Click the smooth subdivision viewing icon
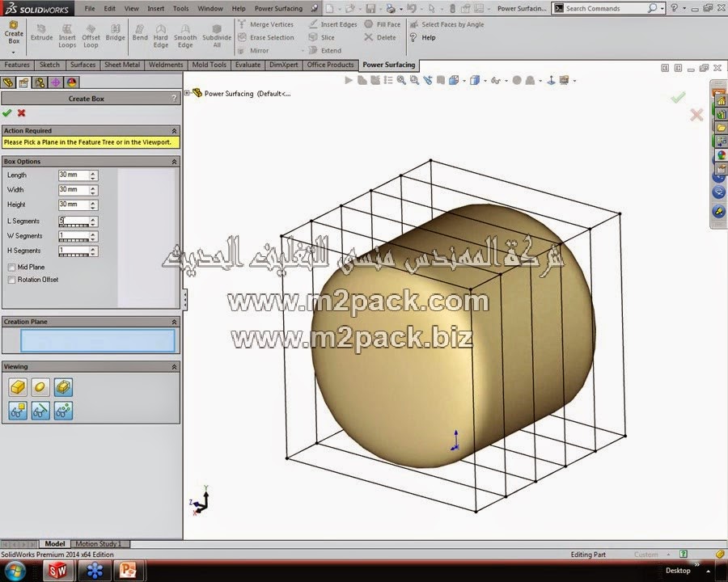The image size is (728, 582). (40, 387)
